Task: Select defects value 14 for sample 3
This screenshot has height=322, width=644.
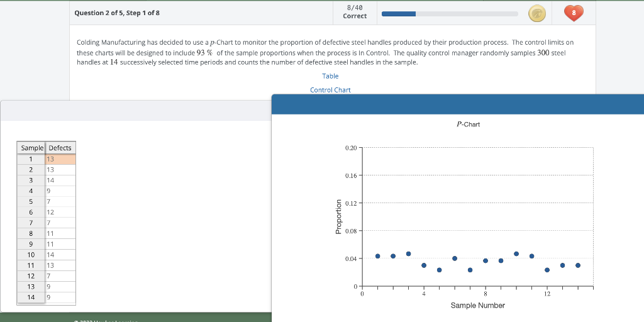Action: (60, 180)
